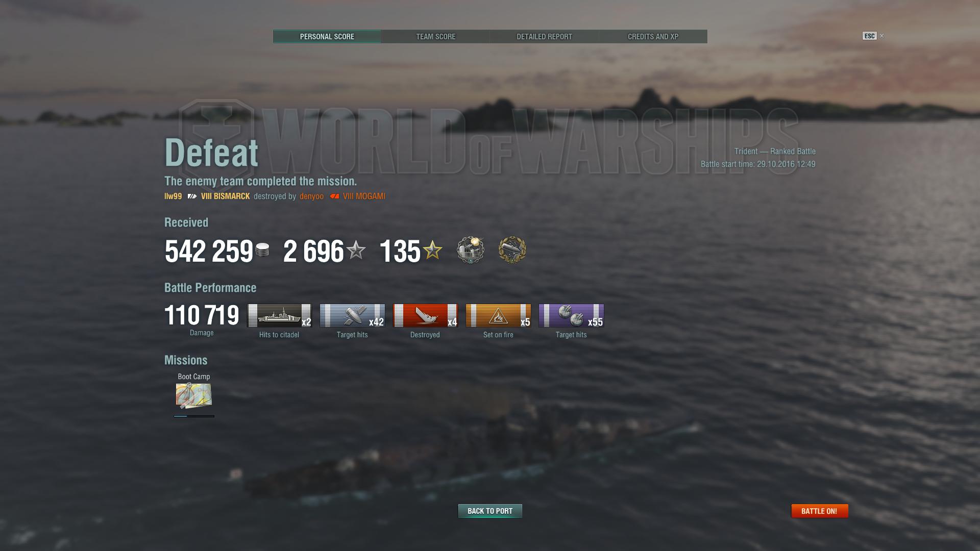Image resolution: width=980 pixels, height=551 pixels.
Task: Click the Hits to citadel ribbon
Action: click(279, 316)
